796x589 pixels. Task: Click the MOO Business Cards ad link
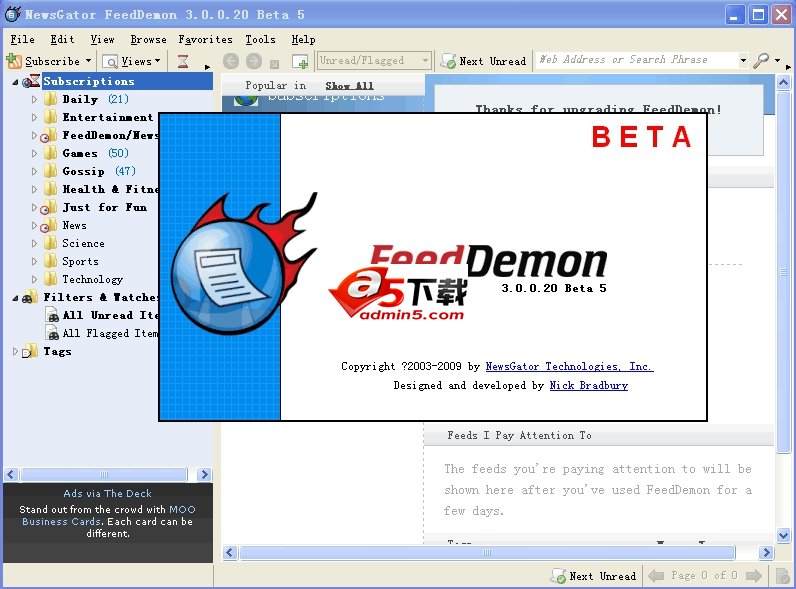[108, 515]
